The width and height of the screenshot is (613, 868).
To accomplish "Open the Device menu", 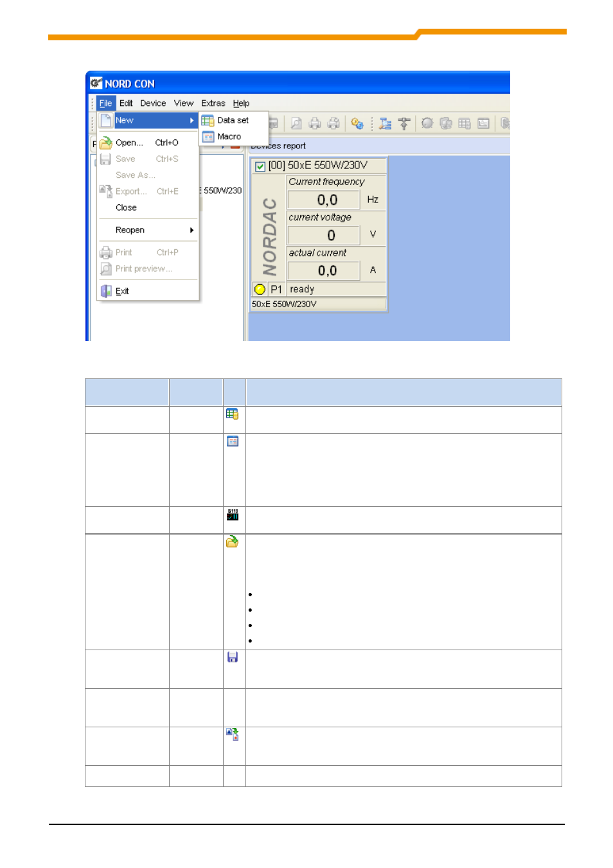I will [x=153, y=103].
